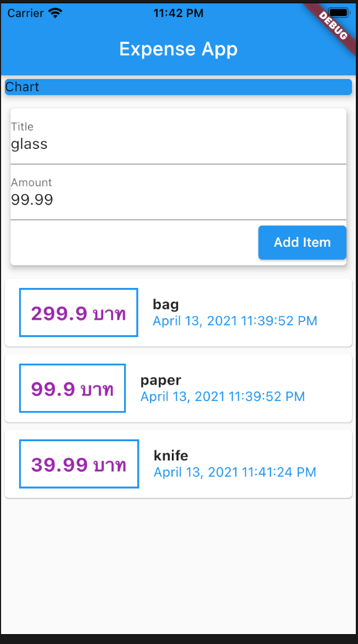Click the paper expense date text
This screenshot has height=644, width=358.
tap(222, 396)
